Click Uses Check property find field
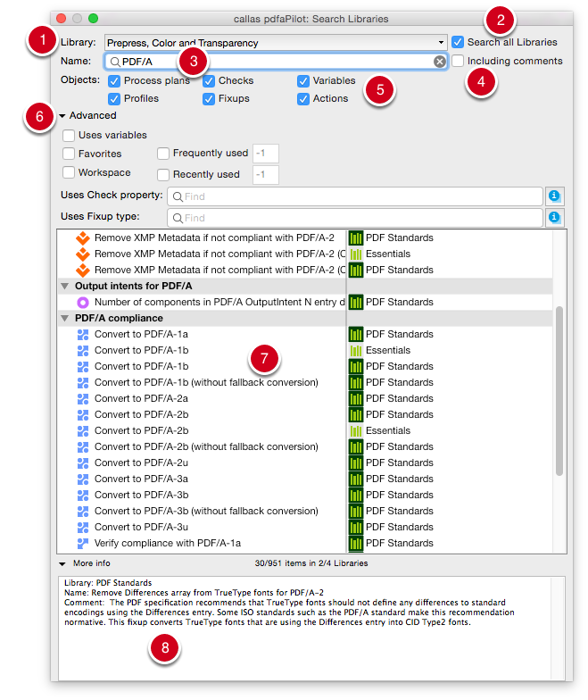The height and width of the screenshot is (700, 588). (355, 196)
